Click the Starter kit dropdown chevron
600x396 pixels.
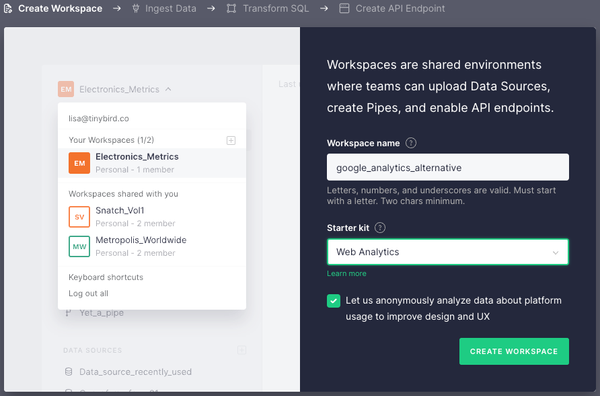556,253
